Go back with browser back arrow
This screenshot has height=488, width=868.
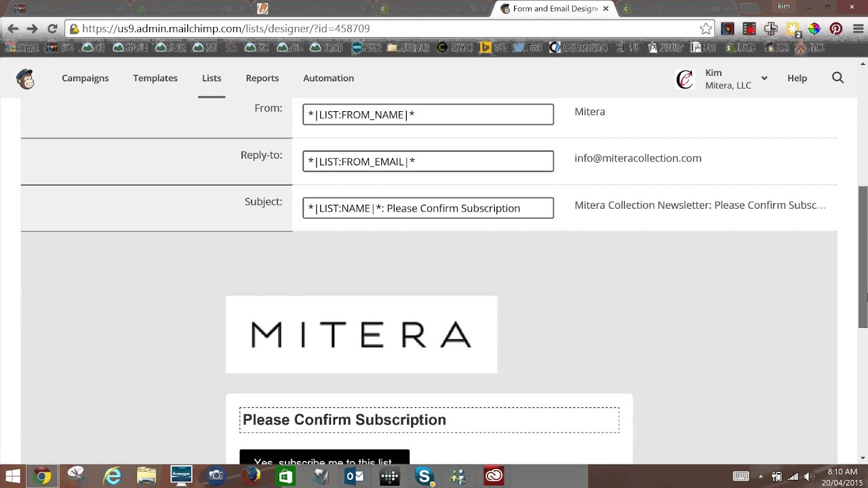pyautogui.click(x=13, y=28)
